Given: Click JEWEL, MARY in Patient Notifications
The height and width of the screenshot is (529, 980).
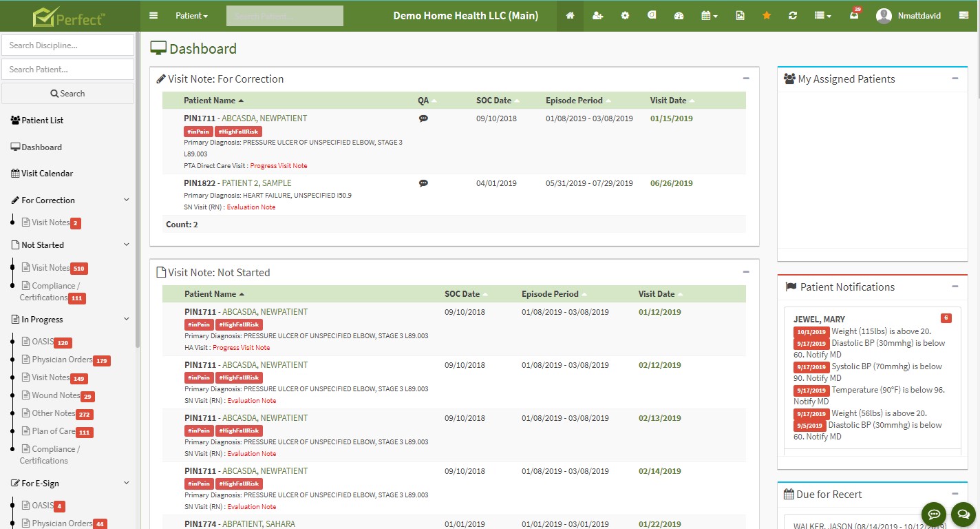Looking at the screenshot, I should [x=820, y=320].
